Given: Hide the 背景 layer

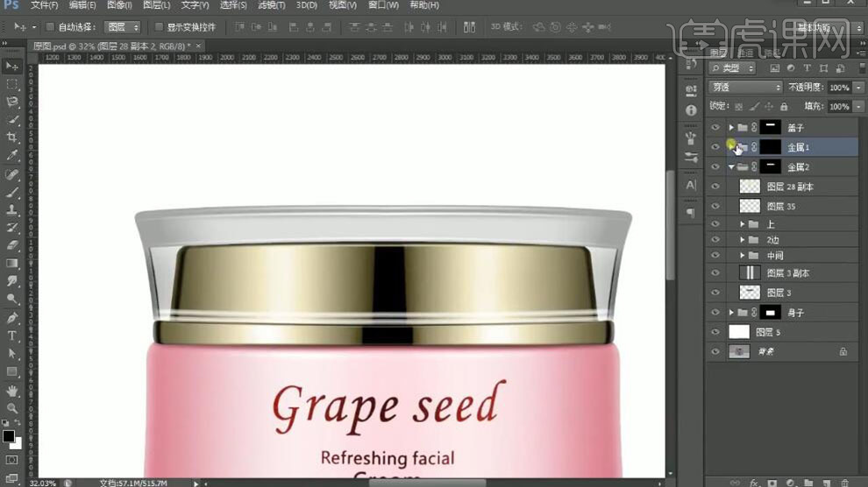Looking at the screenshot, I should coord(715,351).
